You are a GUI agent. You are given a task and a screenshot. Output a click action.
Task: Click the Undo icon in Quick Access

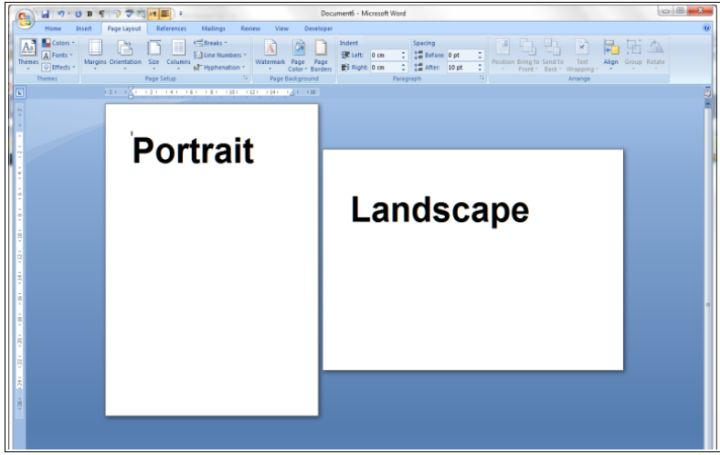(61, 14)
